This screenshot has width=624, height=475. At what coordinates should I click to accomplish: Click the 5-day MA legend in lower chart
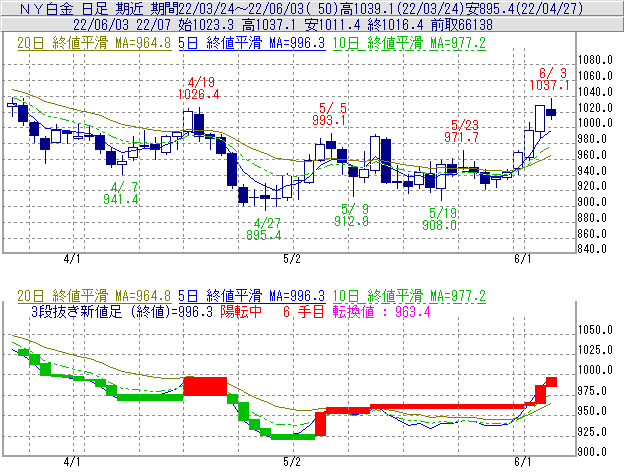coord(252,296)
